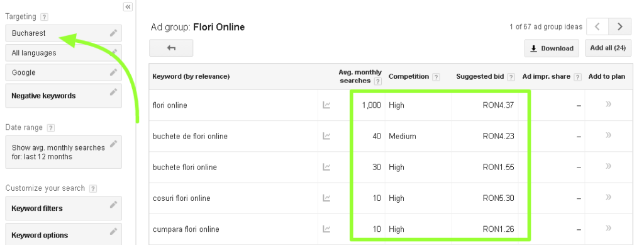The width and height of the screenshot is (644, 245).
Task: Open help for Customize your search
Action: [93, 189]
